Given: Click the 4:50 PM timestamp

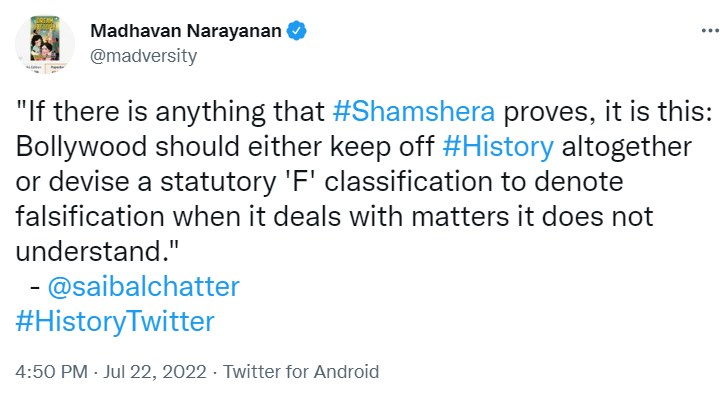Looking at the screenshot, I should click(51, 372).
